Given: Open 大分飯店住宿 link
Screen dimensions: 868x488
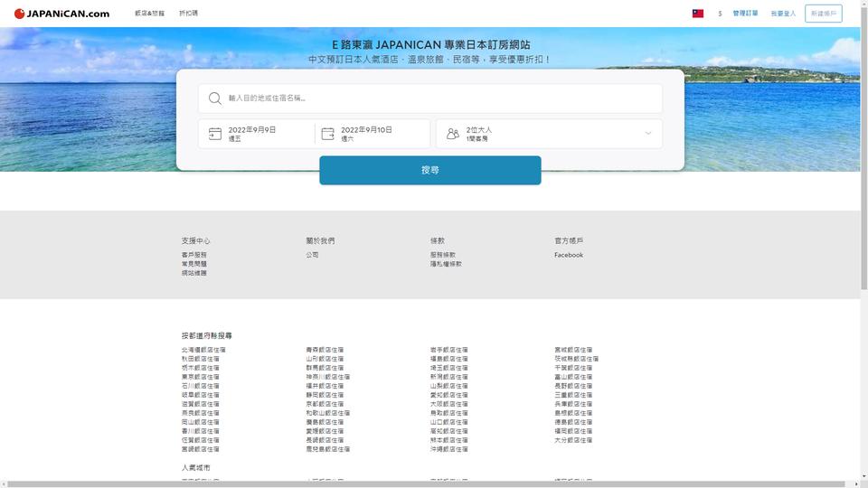Looking at the screenshot, I should pyautogui.click(x=573, y=440).
